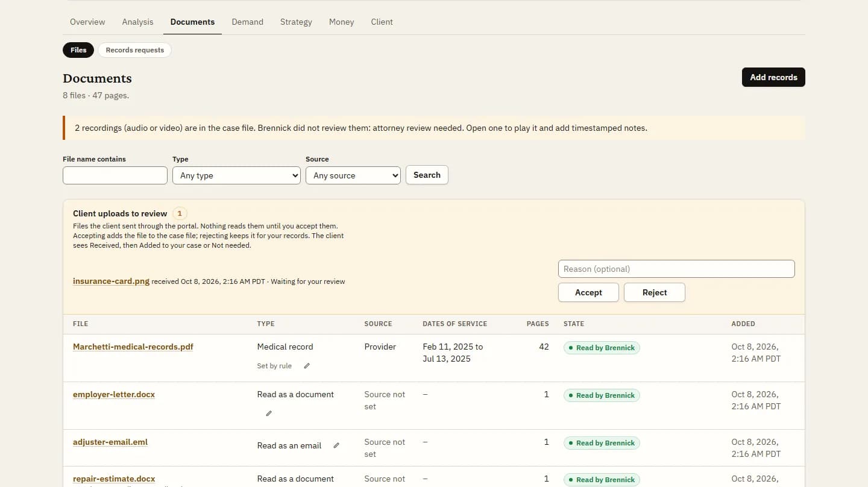
Task: Switch to the Overview tab
Action: pyautogui.click(x=87, y=22)
